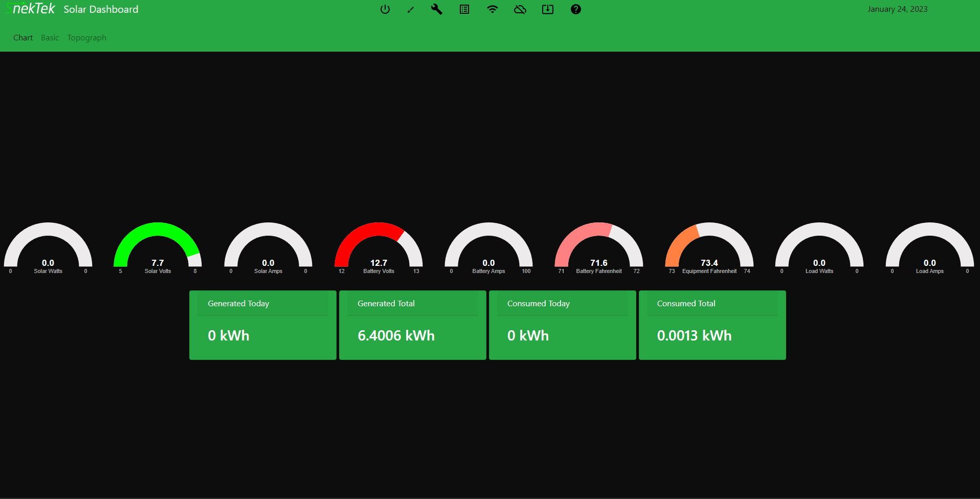Click the power icon in the header
This screenshot has height=499, width=980.
click(385, 9)
